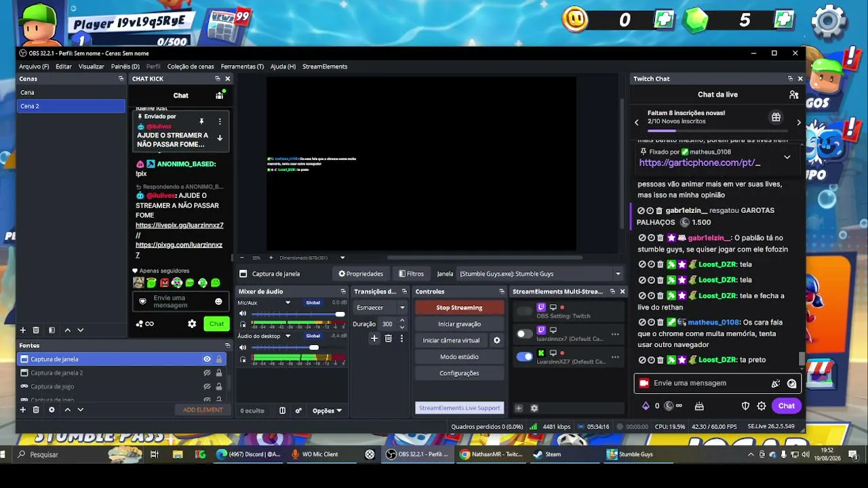This screenshot has height=488, width=868.
Task: Click the Stop Streaming button
Action: [x=459, y=308]
